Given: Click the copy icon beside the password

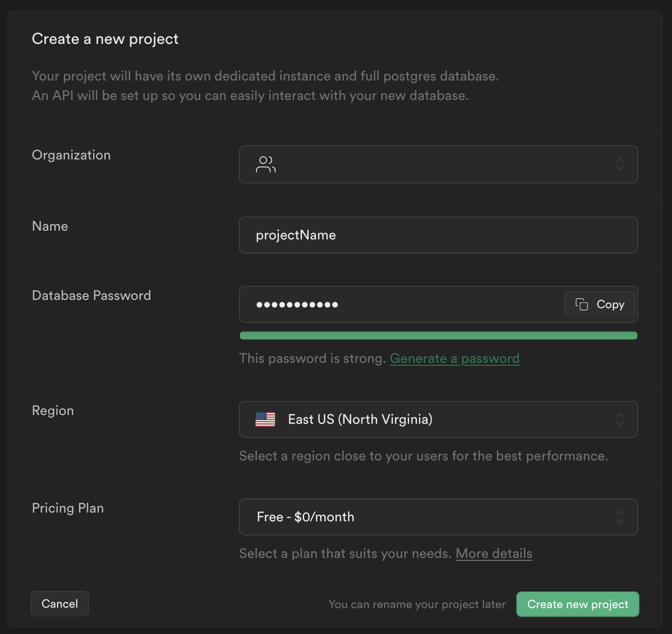Looking at the screenshot, I should click(581, 304).
